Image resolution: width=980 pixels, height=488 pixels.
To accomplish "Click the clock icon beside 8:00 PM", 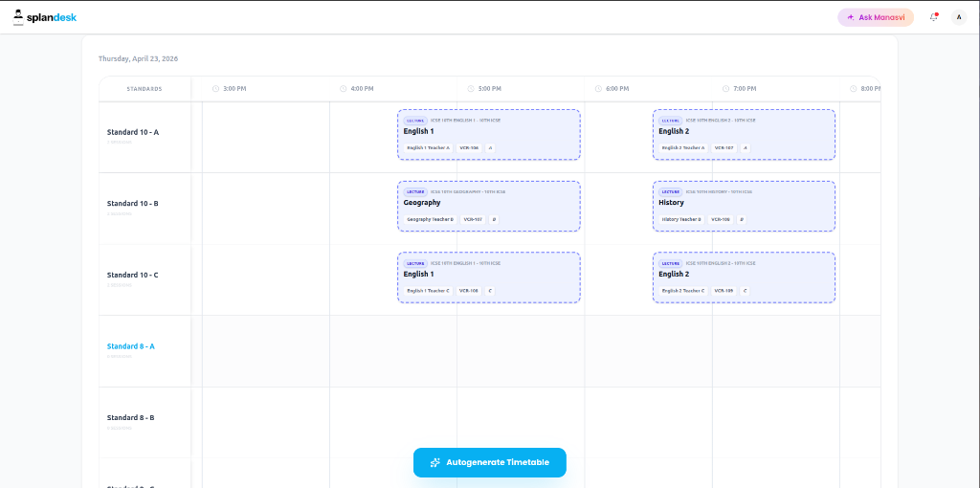I will click(x=853, y=89).
